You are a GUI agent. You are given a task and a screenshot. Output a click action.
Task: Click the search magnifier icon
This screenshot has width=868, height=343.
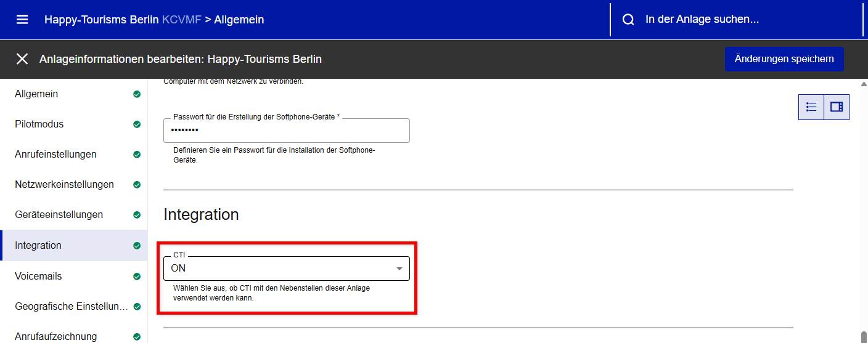point(628,20)
